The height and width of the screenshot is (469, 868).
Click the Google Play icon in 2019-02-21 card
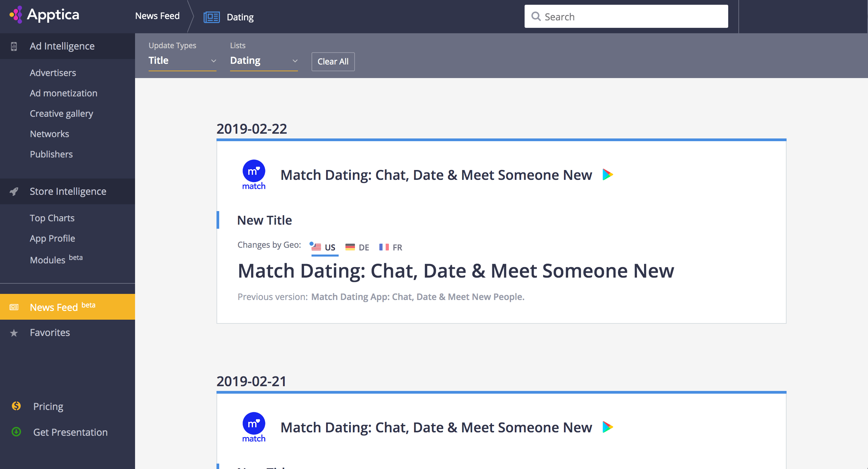608,427
